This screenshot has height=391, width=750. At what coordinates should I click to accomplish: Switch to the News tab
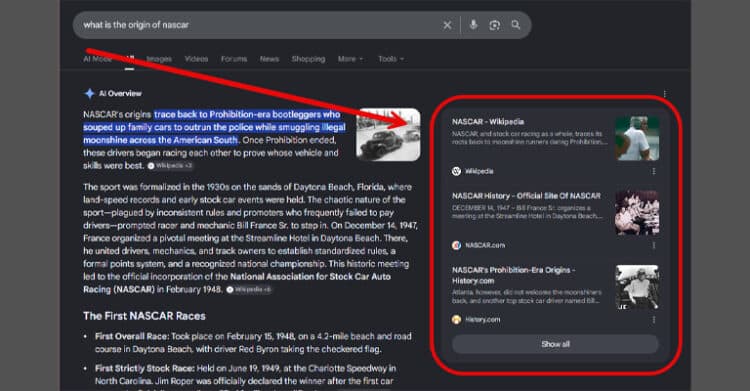click(x=269, y=59)
